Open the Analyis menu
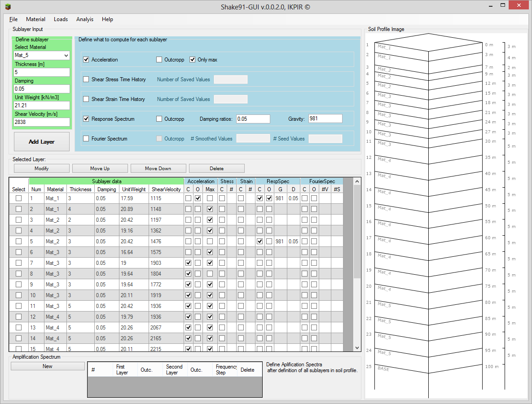 pos(85,19)
